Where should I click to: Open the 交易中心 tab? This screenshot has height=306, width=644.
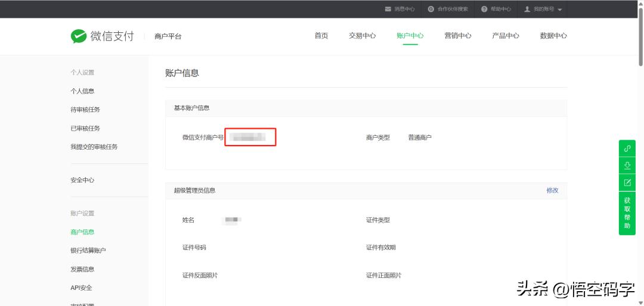pos(362,36)
